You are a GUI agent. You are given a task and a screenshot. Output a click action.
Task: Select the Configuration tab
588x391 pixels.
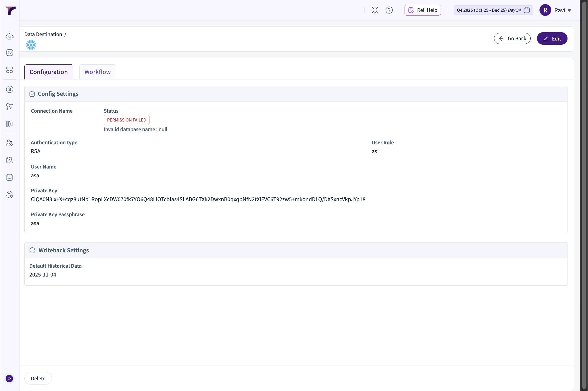coord(49,72)
